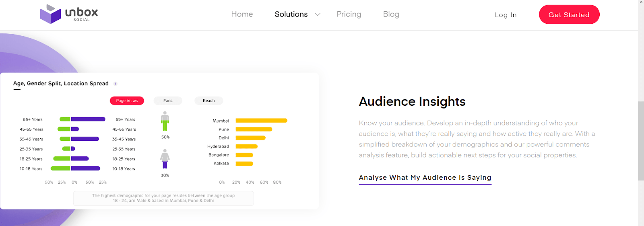Viewport: 644px width, 226px height.
Task: Click the scrollbar up arrow
Action: point(641,2)
